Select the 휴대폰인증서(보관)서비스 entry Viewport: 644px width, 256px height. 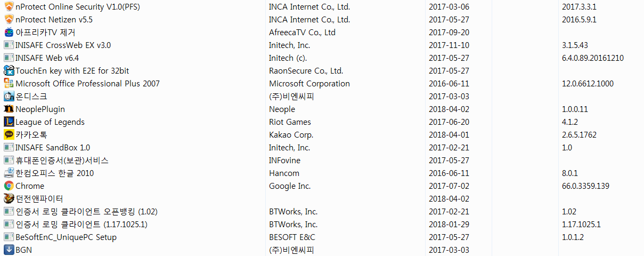pos(62,161)
